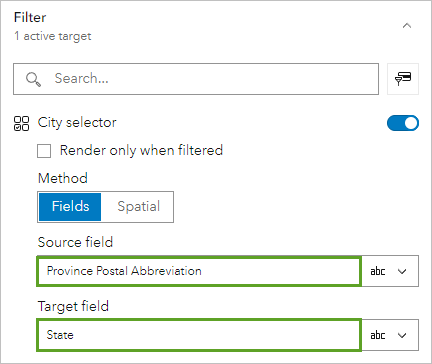The image size is (432, 364).
Task: Click the Filter section title
Action: coord(30,17)
